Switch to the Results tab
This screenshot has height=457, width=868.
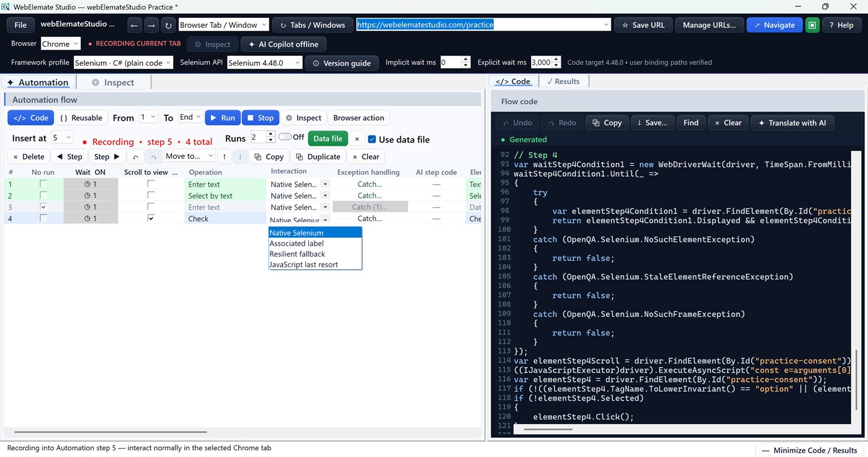pyautogui.click(x=564, y=81)
